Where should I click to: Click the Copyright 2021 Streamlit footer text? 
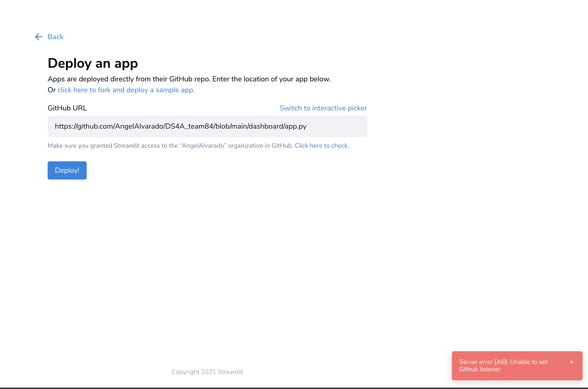207,372
